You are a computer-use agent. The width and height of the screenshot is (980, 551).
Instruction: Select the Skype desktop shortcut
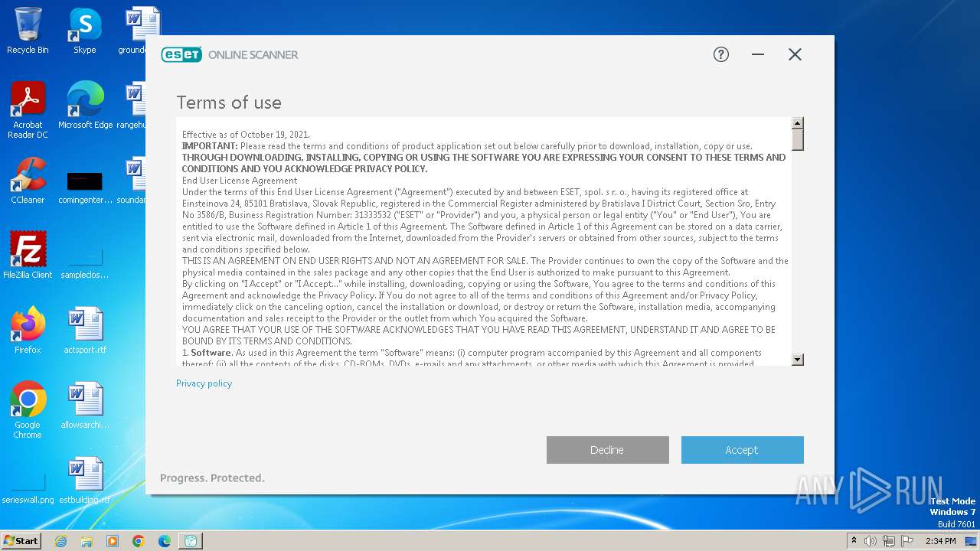pyautogui.click(x=84, y=31)
